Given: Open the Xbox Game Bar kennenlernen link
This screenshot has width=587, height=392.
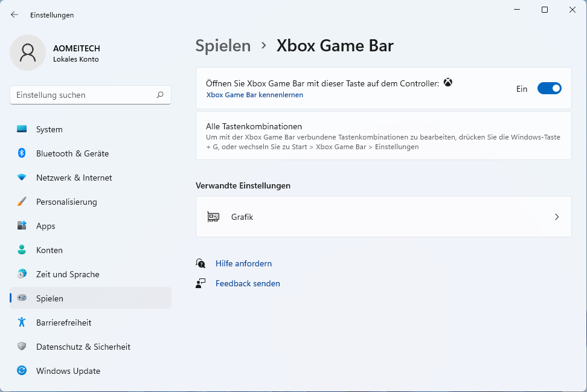Looking at the screenshot, I should [255, 95].
